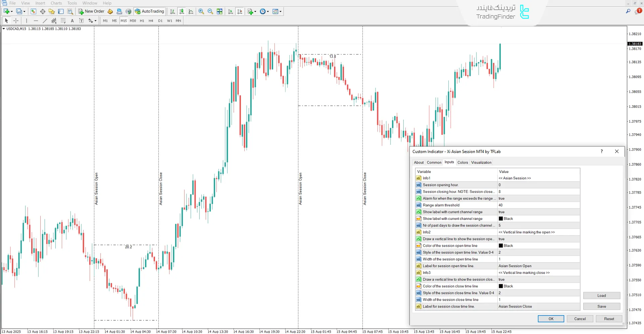Screen dimensions: 644x334
Task: Open the Fibonacci retracement tool
Action: pos(63,21)
